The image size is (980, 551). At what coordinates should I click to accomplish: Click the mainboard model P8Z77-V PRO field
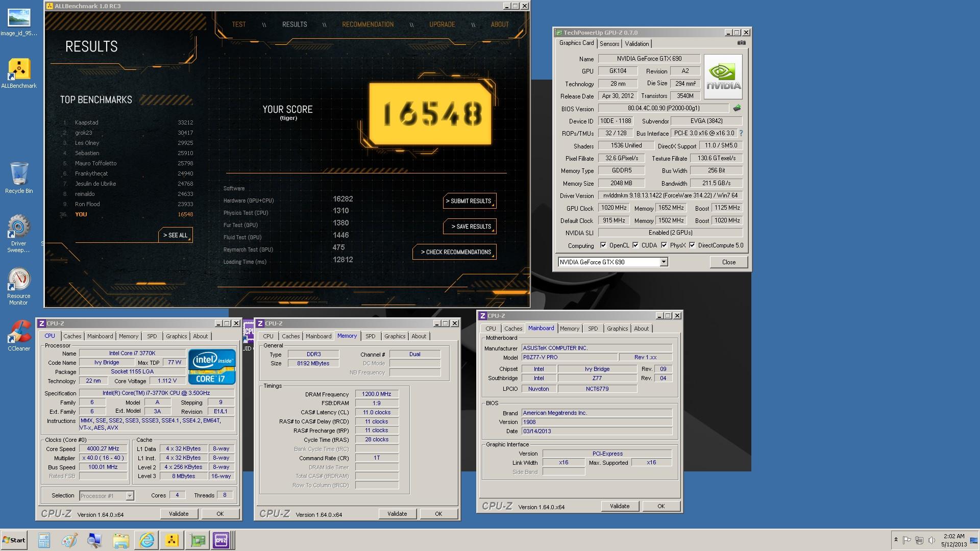coord(569,358)
